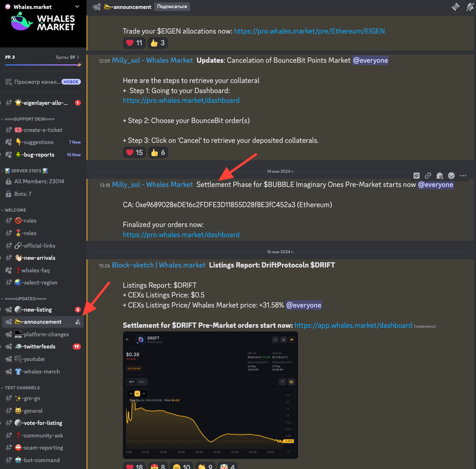Open the vote-for-listing channel

[x=43, y=423]
